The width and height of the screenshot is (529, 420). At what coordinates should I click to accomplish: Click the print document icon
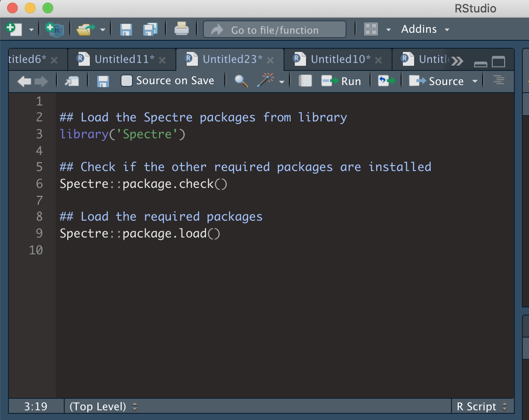click(181, 29)
